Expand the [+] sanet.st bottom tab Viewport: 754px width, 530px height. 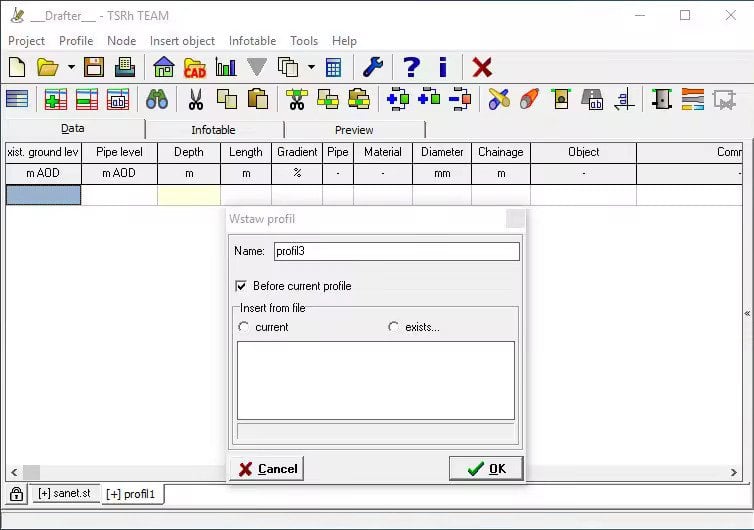pos(63,494)
